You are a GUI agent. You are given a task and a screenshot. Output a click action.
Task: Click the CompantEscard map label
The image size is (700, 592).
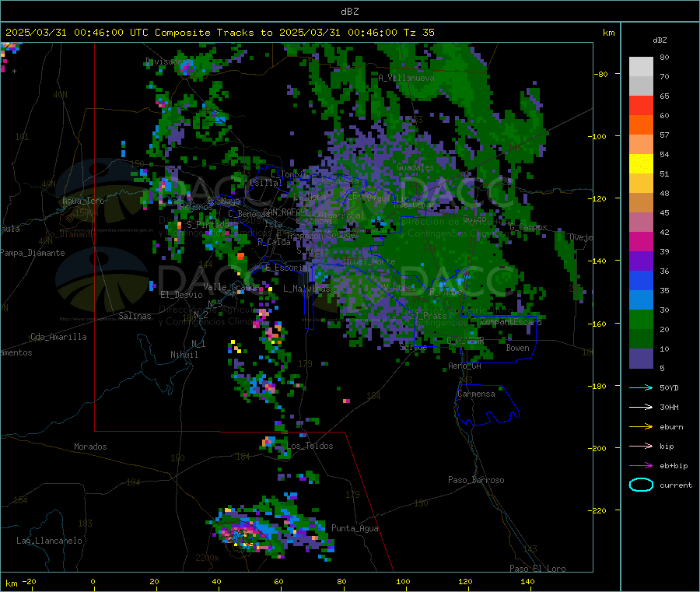511,321
